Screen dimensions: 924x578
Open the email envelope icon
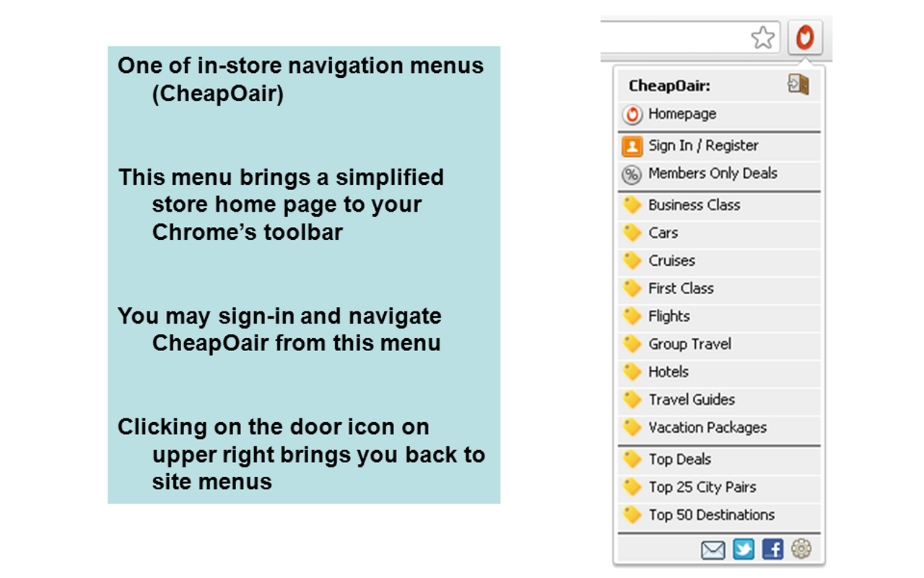(712, 550)
